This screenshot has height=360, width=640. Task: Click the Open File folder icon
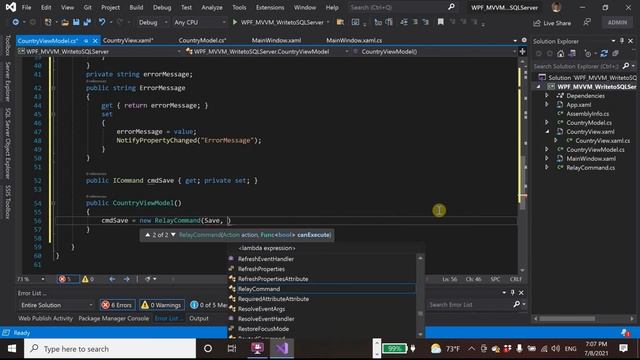click(64, 22)
